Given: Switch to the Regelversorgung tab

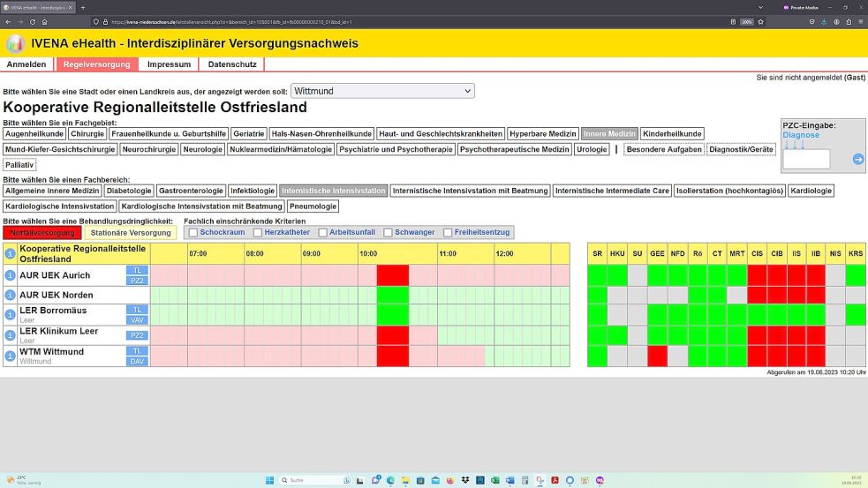Looking at the screenshot, I should click(x=97, y=64).
